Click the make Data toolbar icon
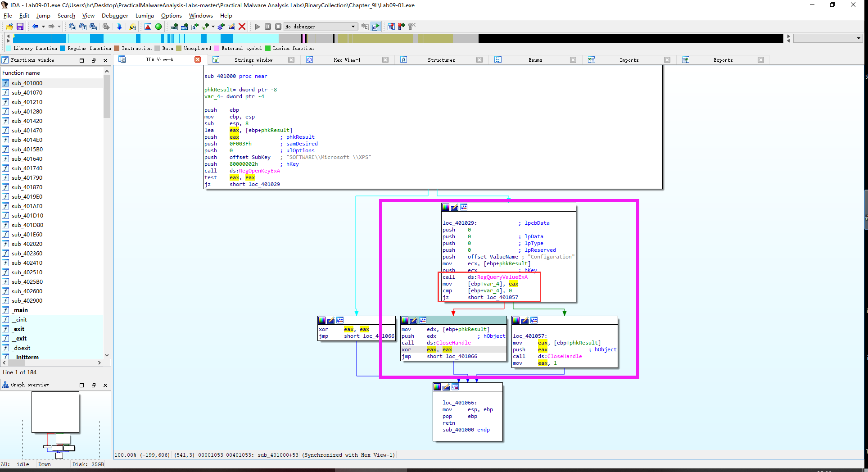This screenshot has width=868, height=472. pos(185,27)
